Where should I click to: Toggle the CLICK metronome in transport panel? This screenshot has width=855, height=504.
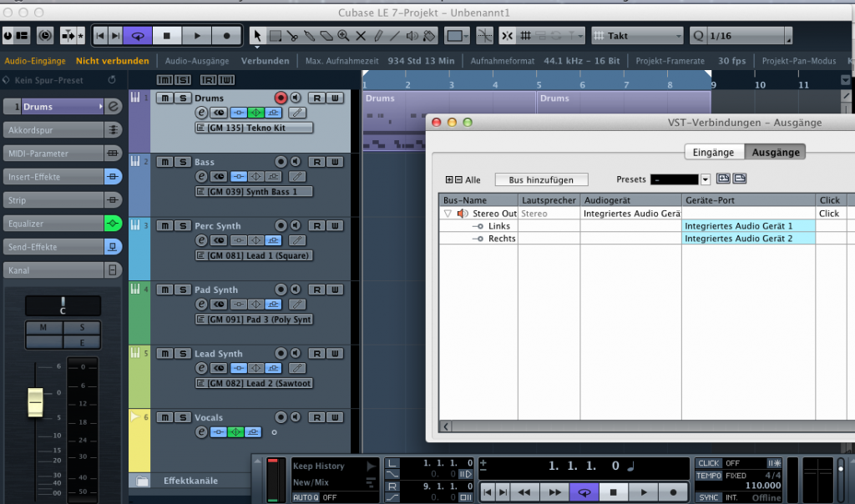708,463
